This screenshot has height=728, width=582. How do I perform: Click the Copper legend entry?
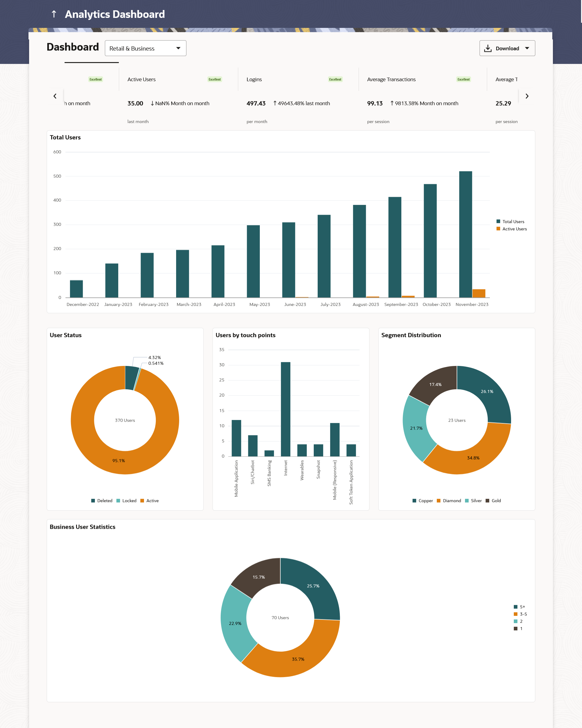tap(425, 501)
